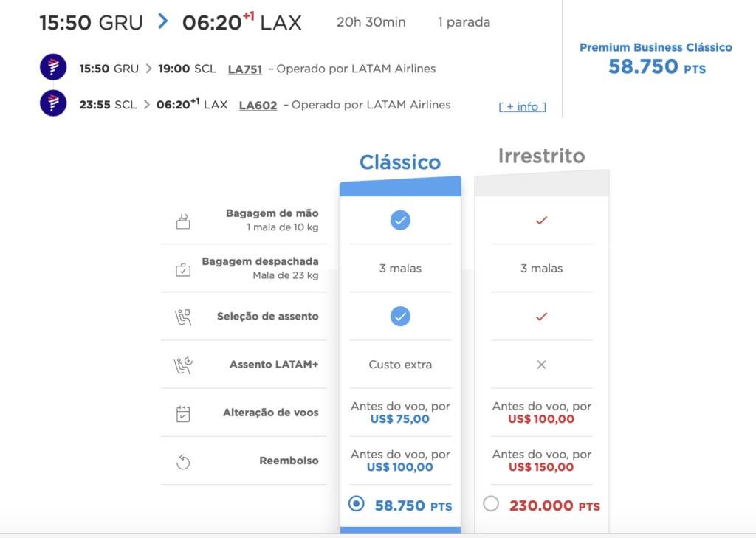Screen dimensions: 756x538
Task: Click the hand baggage (Bagagem de mão) icon
Action: [x=183, y=221]
